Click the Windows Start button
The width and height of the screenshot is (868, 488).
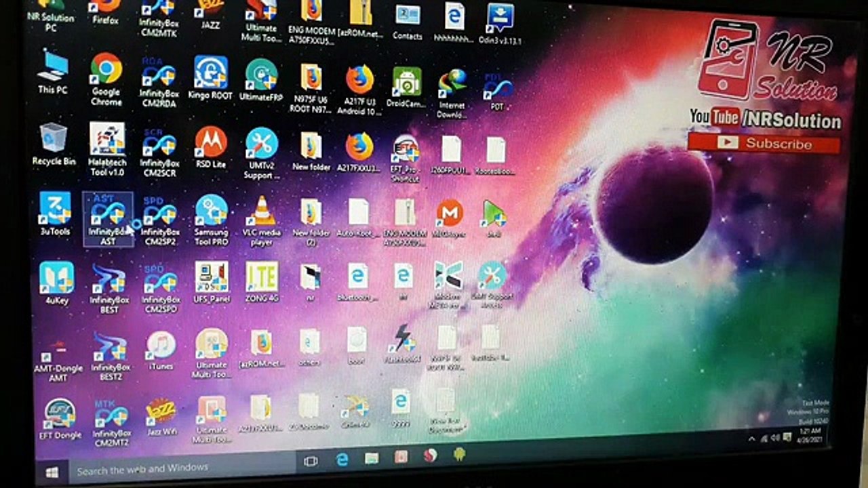click(52, 472)
